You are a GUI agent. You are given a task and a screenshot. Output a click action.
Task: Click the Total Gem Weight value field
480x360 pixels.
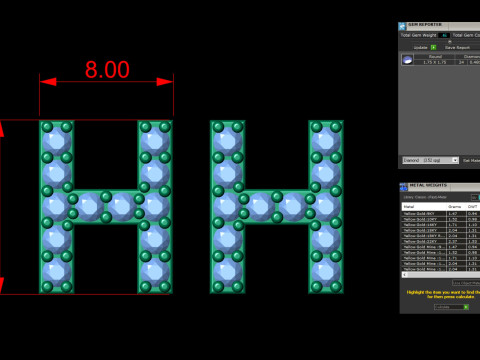click(x=444, y=35)
